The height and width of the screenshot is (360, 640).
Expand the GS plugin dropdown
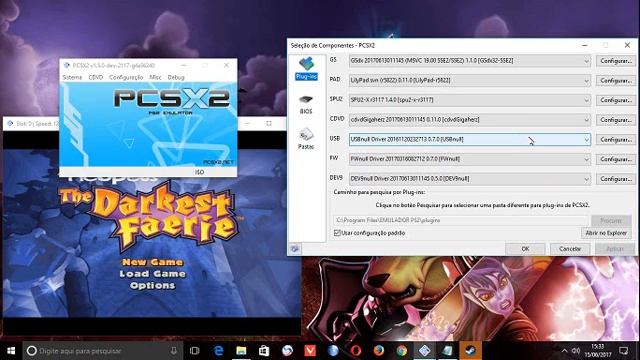(586, 61)
